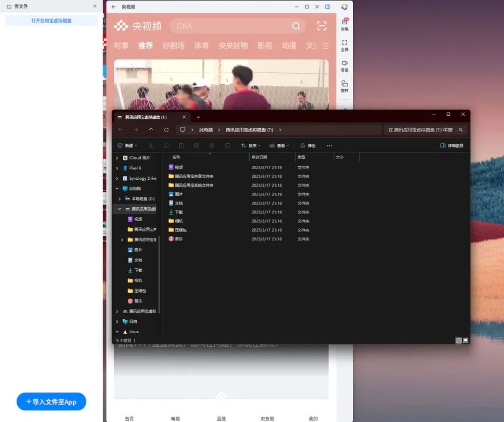
Task: Switch Explorer to details list view in status bar
Action: click(459, 341)
